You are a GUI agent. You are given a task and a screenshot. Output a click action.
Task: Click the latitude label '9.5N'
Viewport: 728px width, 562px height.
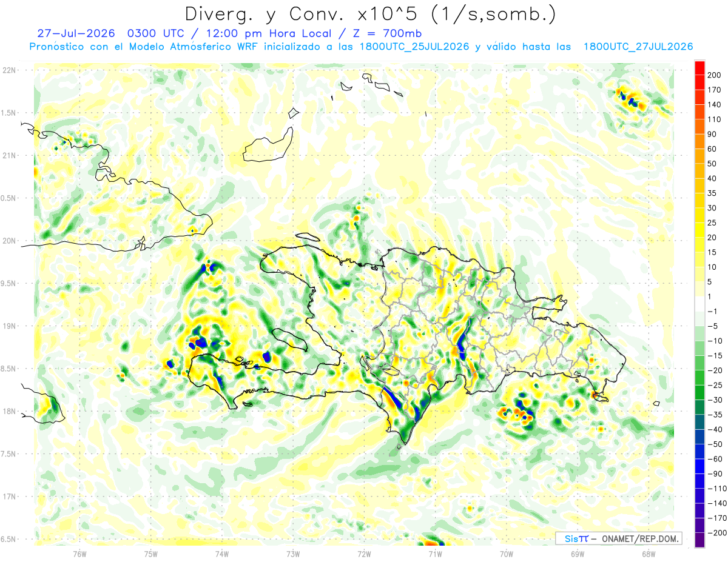8,283
